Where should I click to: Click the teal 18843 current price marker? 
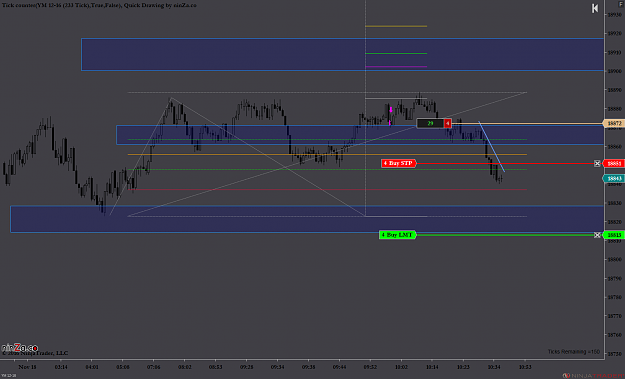[614, 179]
